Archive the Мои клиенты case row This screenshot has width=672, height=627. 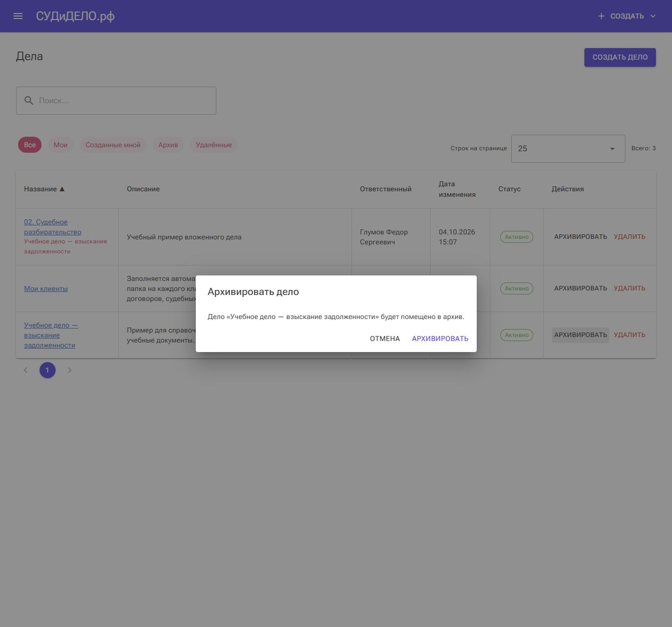tap(580, 288)
